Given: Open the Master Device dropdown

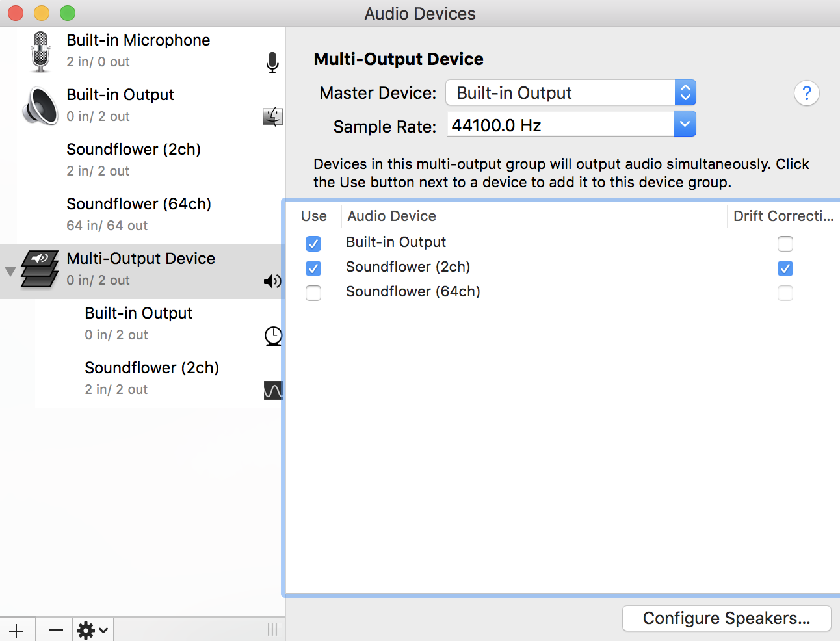Looking at the screenshot, I should tap(570, 93).
